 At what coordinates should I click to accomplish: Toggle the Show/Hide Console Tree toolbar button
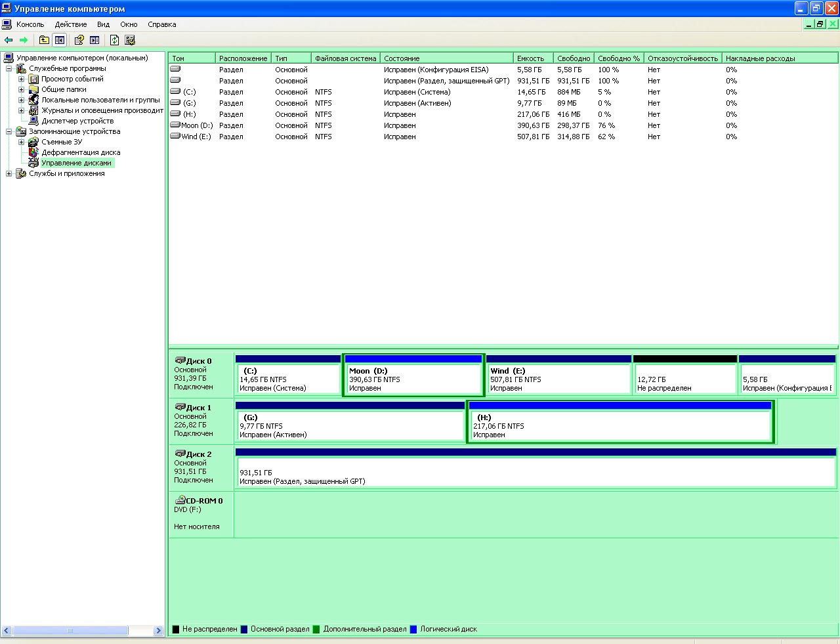pyautogui.click(x=60, y=40)
